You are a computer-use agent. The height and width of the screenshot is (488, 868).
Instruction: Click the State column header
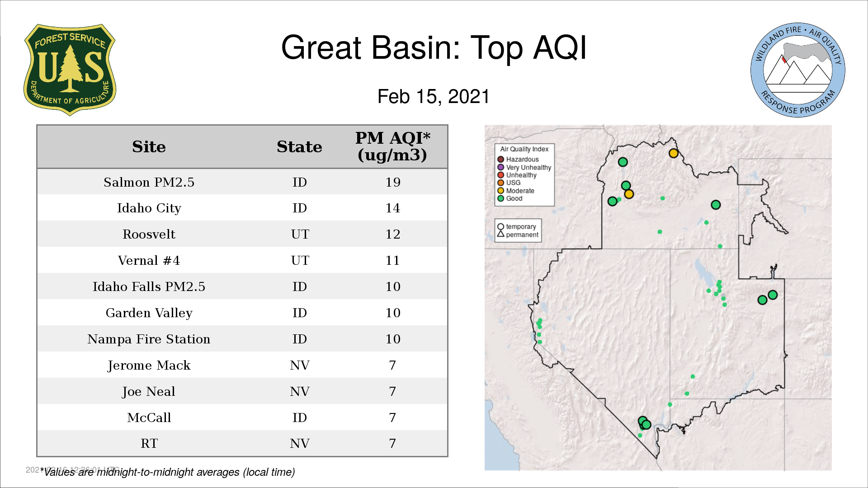tap(299, 147)
